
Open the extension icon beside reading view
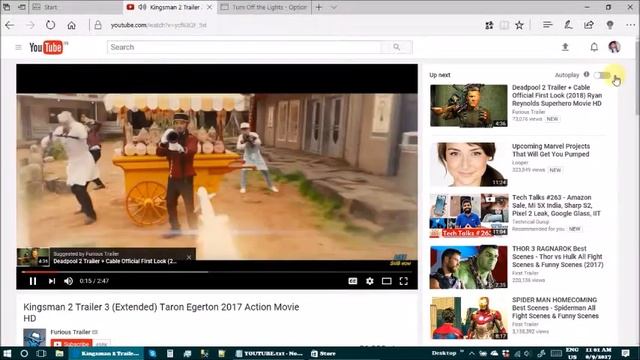489,25
